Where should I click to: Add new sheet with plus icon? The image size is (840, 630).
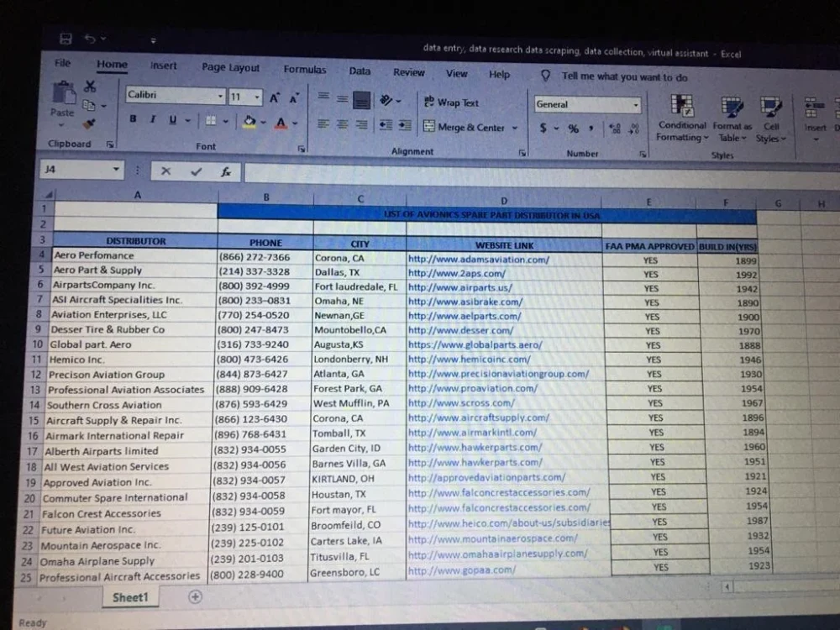pyautogui.click(x=195, y=596)
